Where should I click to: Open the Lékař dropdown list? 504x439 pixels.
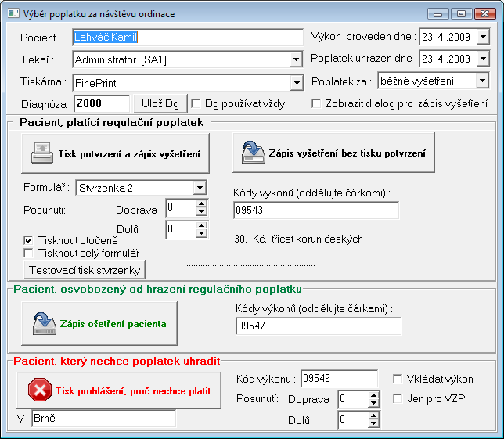coord(296,59)
